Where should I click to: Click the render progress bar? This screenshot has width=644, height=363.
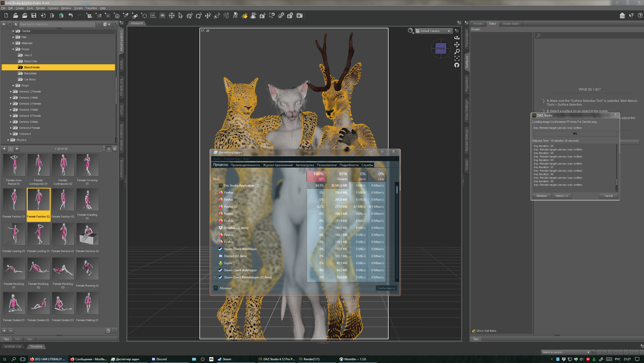(x=575, y=134)
